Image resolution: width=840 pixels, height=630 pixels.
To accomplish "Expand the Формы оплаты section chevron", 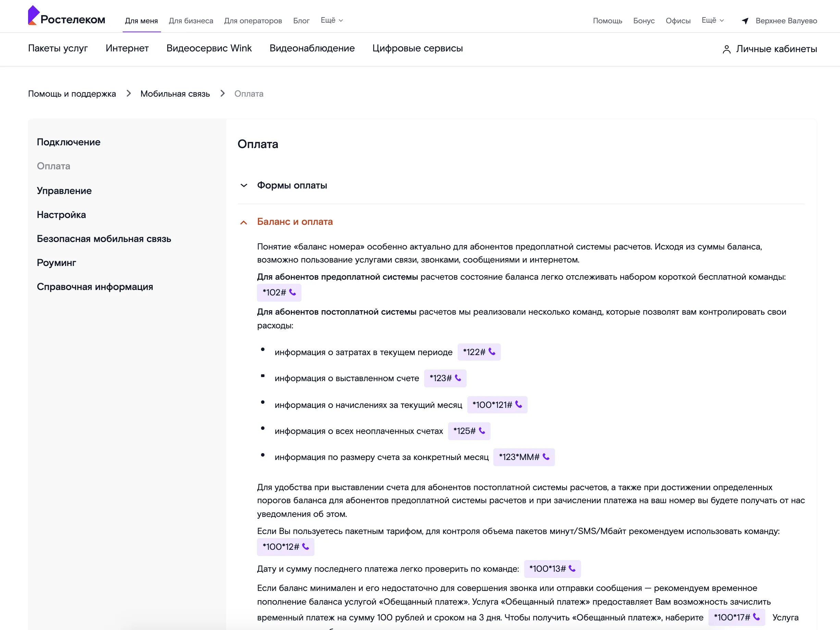I will coord(244,185).
